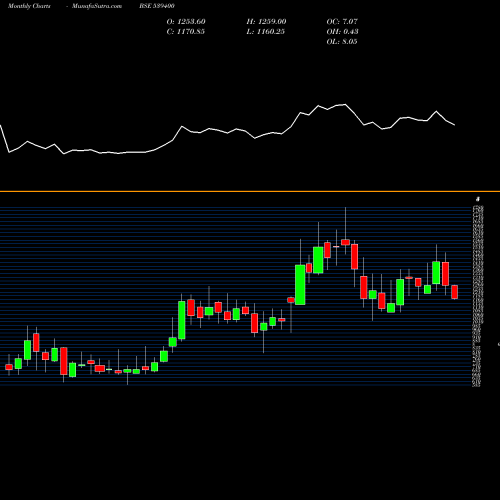Click the peak of the white line chart
This screenshot has width=500, height=500.
point(345,105)
